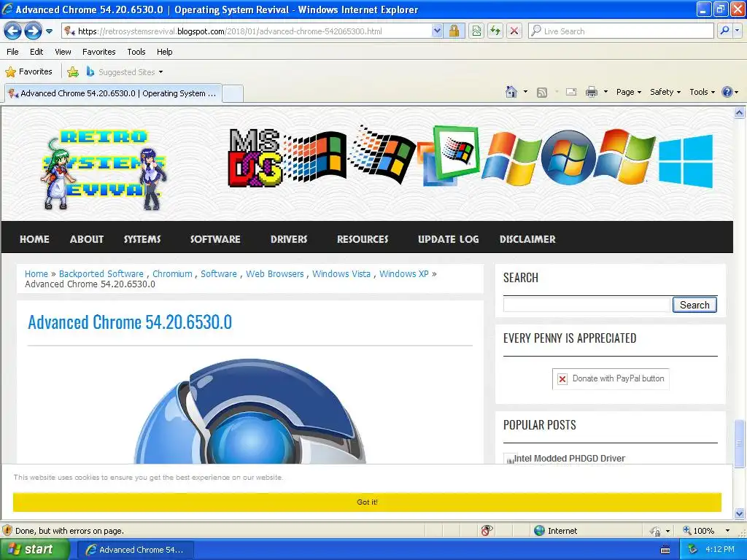The width and height of the screenshot is (747, 560).
Task: Open search provider options dropdown
Action: (737, 31)
